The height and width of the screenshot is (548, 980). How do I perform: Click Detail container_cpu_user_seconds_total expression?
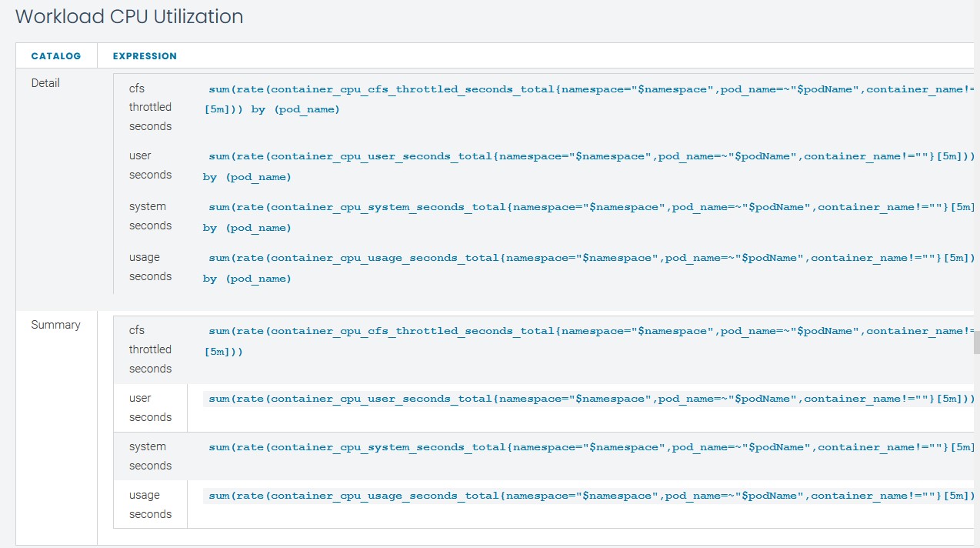[590, 166]
